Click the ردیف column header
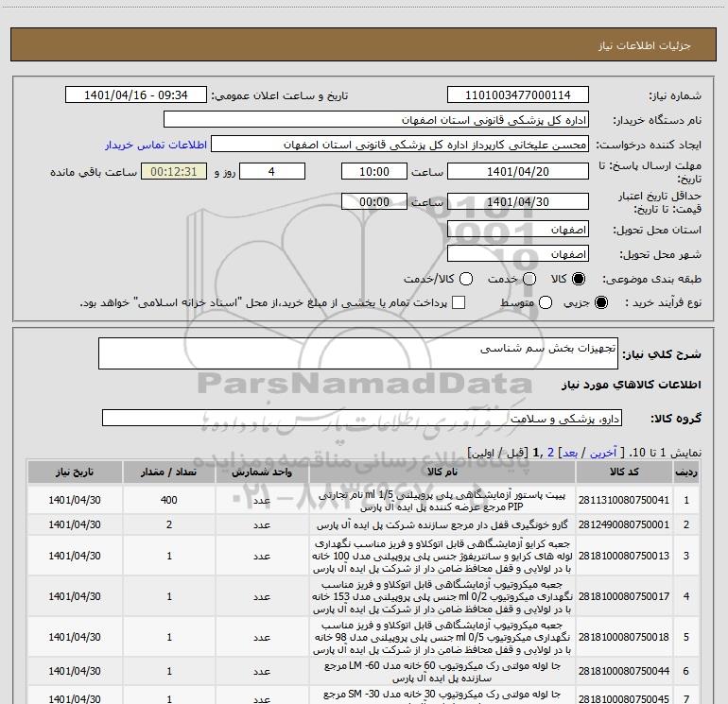The height and width of the screenshot is (704, 728). (686, 472)
